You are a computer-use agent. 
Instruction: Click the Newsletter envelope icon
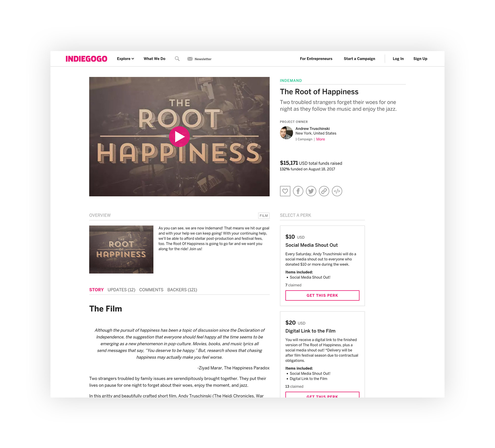pos(190,59)
